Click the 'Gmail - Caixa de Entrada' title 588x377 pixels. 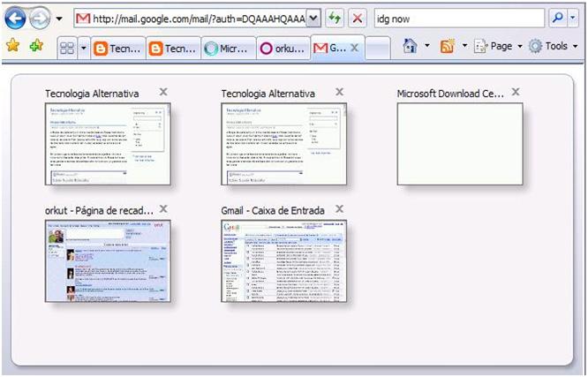click(273, 210)
